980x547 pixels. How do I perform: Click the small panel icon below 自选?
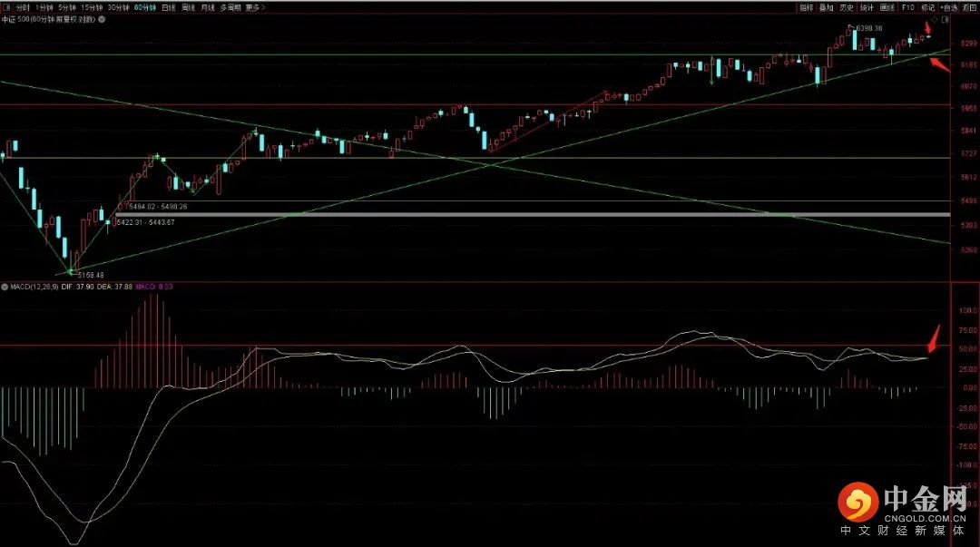(946, 18)
